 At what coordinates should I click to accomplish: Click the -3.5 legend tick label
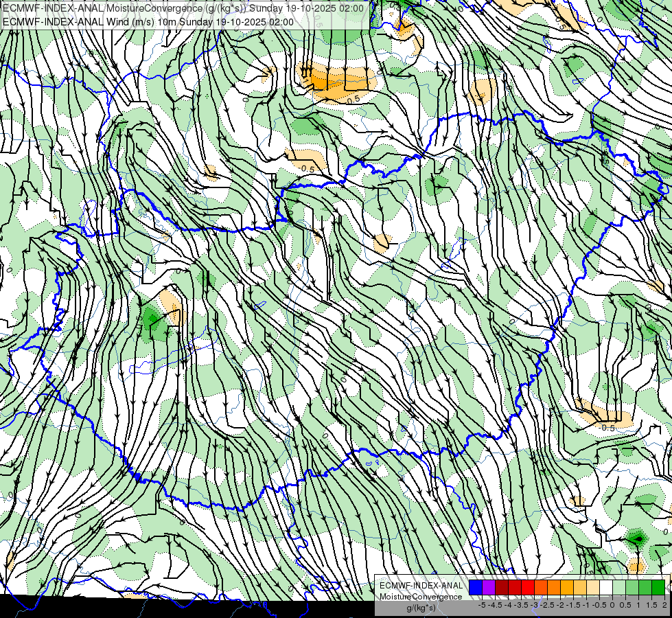[x=522, y=605]
